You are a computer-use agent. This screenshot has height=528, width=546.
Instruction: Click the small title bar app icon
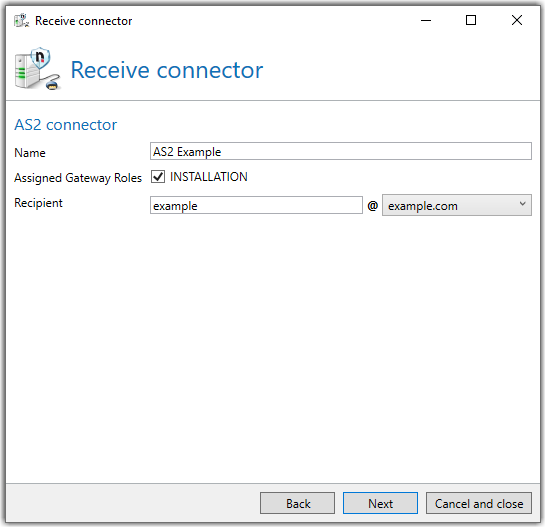coord(22,21)
